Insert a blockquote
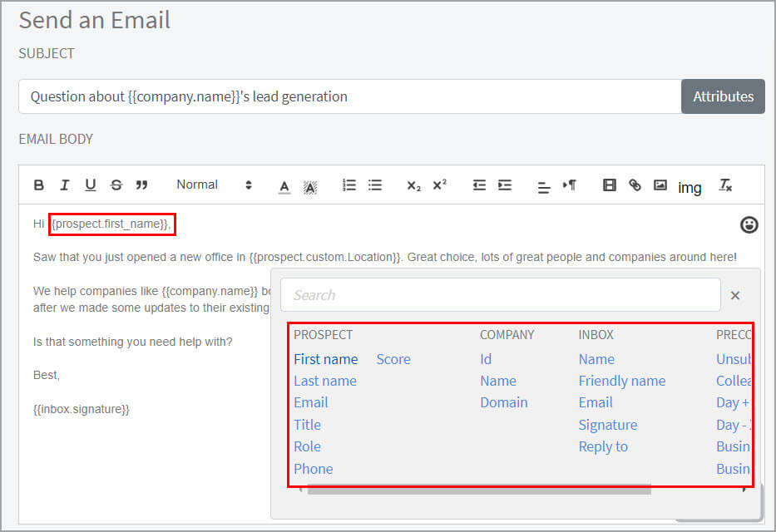The width and height of the screenshot is (776, 532). pos(142,185)
